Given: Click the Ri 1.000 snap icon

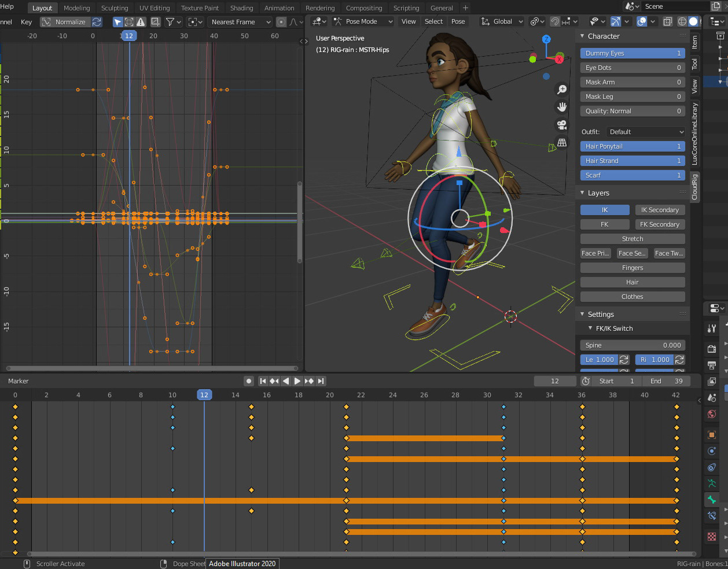Looking at the screenshot, I should [679, 360].
